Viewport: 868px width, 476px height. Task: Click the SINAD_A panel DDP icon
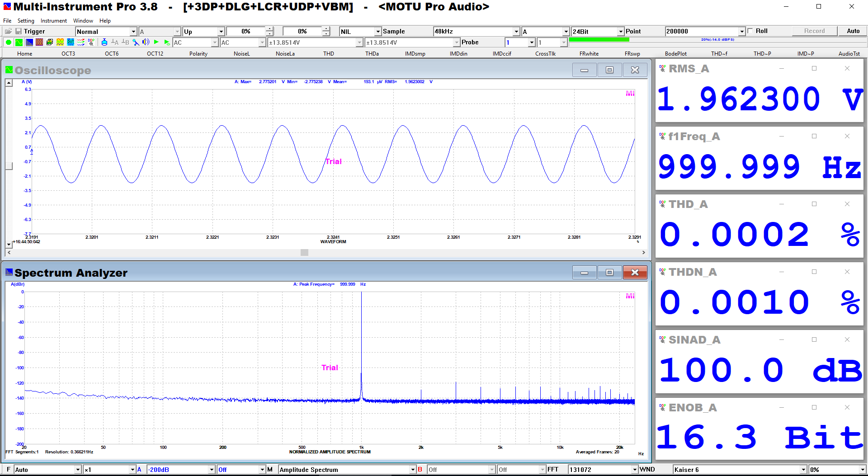click(x=662, y=339)
